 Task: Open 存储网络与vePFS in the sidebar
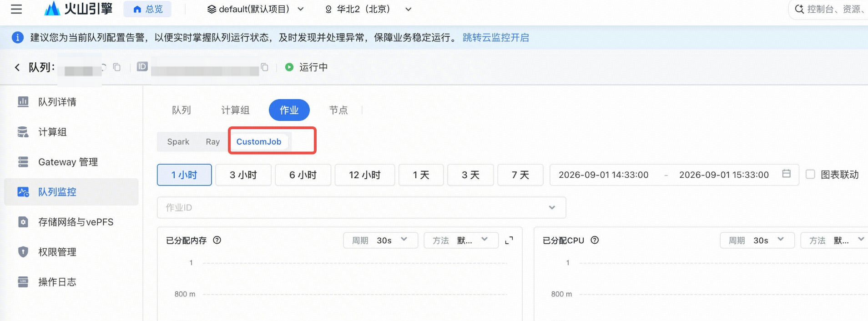[71, 222]
